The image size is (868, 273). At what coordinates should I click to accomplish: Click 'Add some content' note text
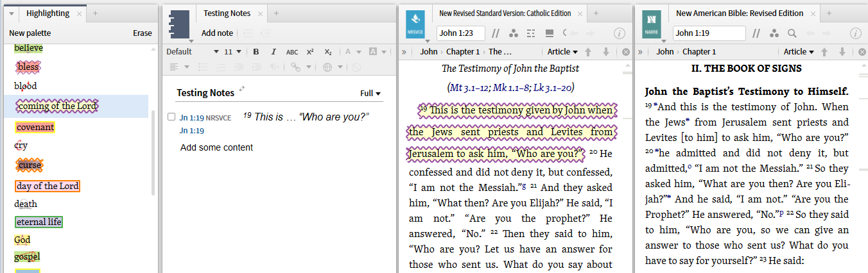point(216,147)
